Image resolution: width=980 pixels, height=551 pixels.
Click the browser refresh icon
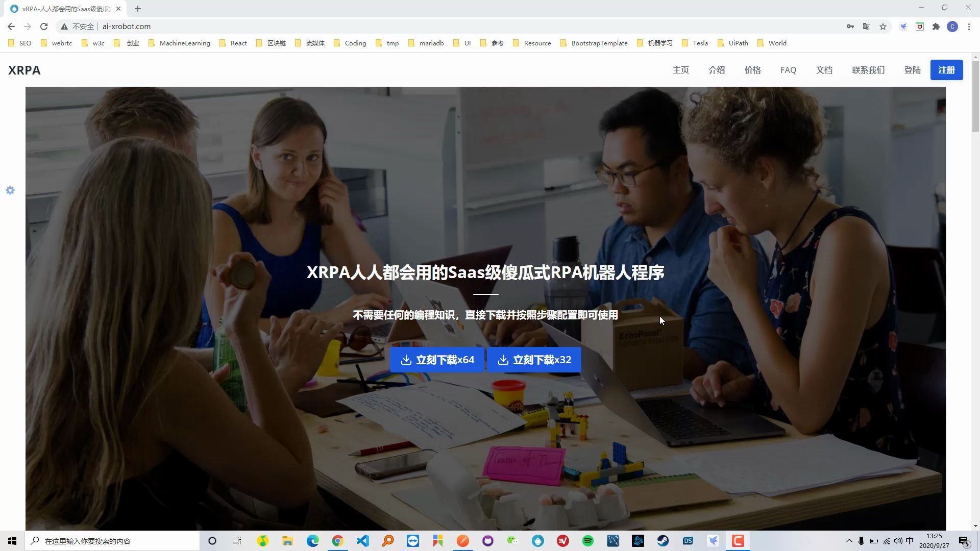point(44,26)
